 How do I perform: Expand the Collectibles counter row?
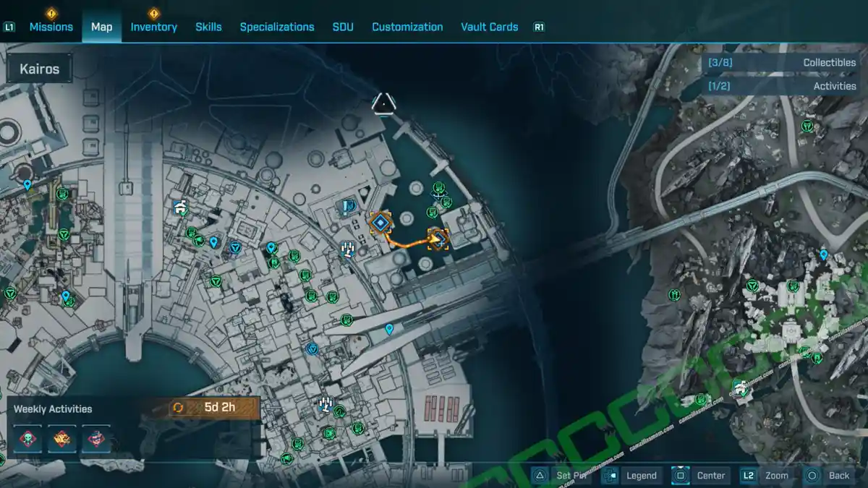(x=781, y=63)
